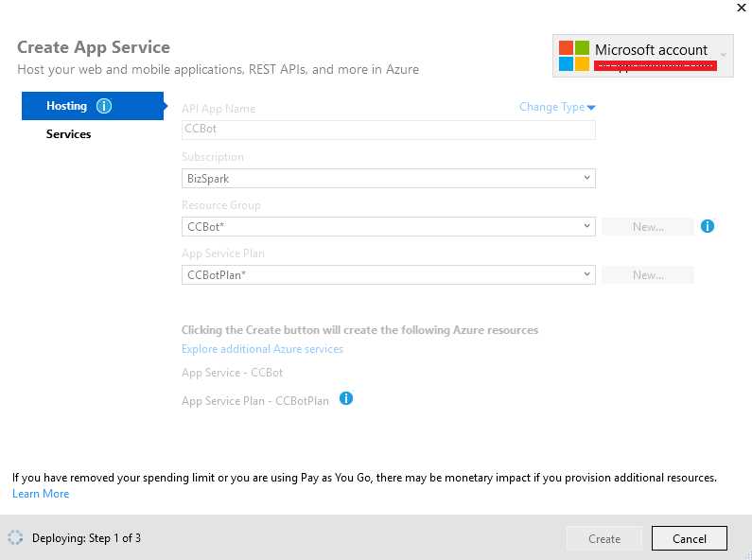752x560 pixels.
Task: Click New button beside Resource Group
Action: [x=648, y=227]
